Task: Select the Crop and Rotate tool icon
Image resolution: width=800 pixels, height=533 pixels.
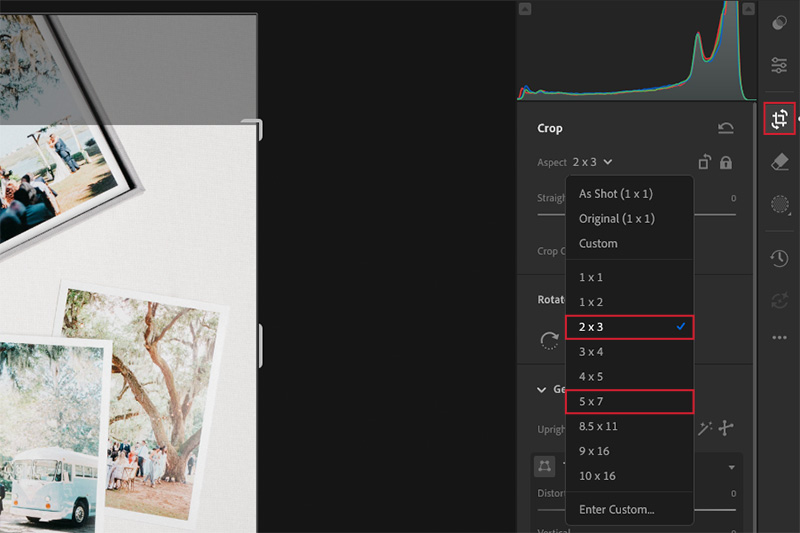Action: click(x=779, y=120)
